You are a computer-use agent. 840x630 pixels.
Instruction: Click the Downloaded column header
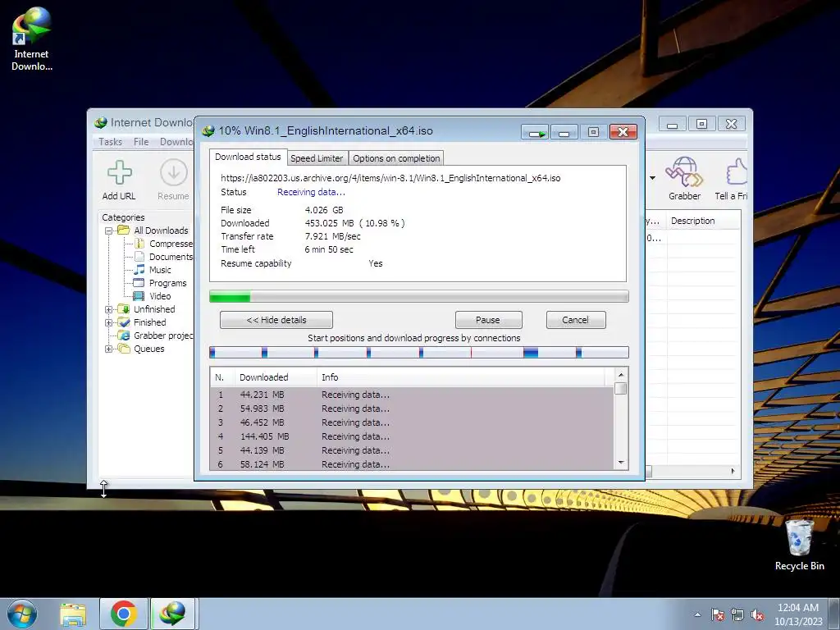pyautogui.click(x=276, y=377)
